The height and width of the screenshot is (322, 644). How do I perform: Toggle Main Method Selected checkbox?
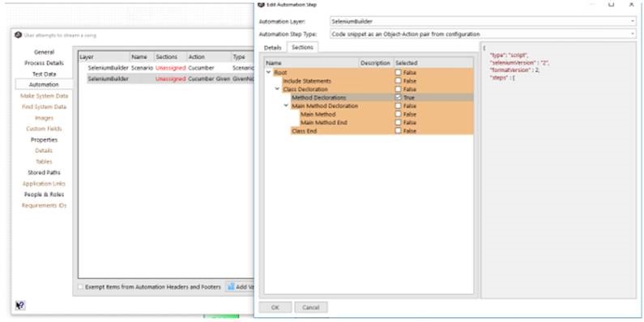click(x=398, y=114)
